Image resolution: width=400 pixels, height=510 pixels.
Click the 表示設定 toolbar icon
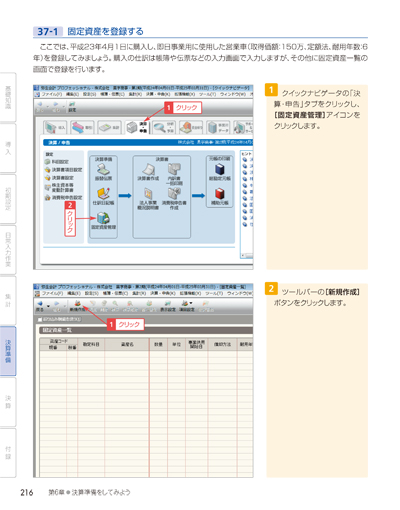(167, 306)
